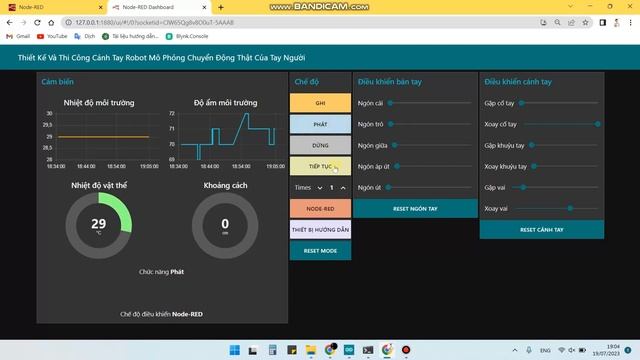Adjust the Xoay vai slider
Viewport: 640px width, 360px height.
point(556,209)
